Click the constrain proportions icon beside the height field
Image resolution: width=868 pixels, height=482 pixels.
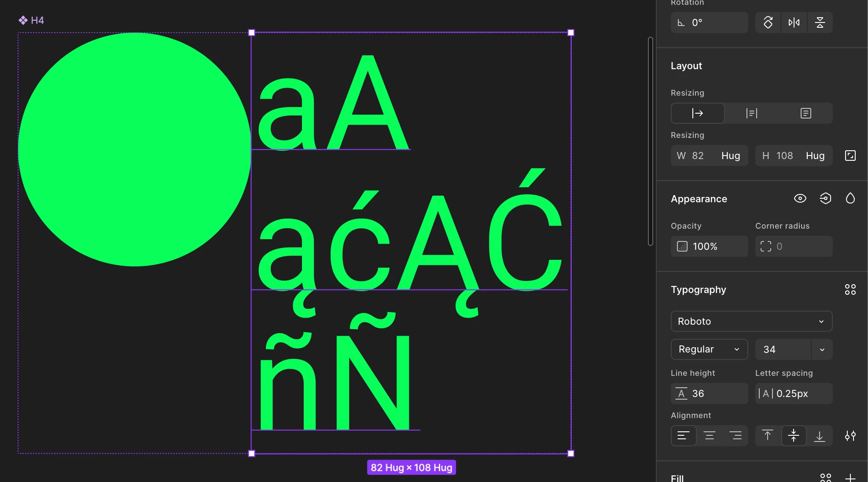pos(850,156)
